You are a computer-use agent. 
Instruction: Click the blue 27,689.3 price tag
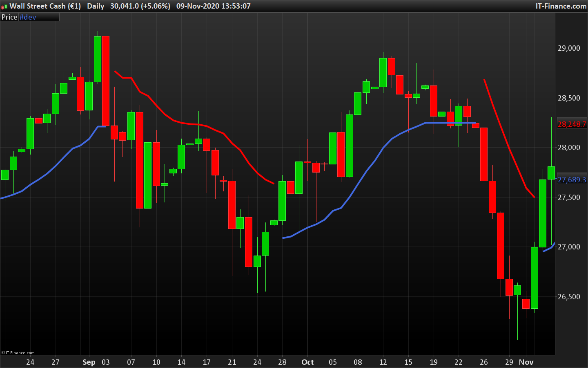pos(572,180)
